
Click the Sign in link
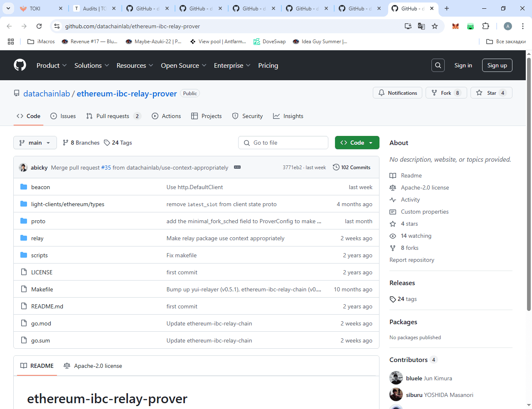point(463,65)
